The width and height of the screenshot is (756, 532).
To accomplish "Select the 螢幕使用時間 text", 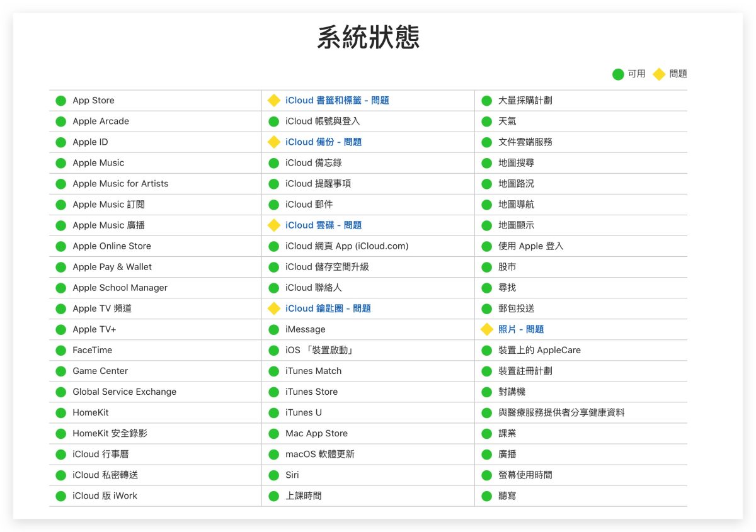I will pos(525,475).
